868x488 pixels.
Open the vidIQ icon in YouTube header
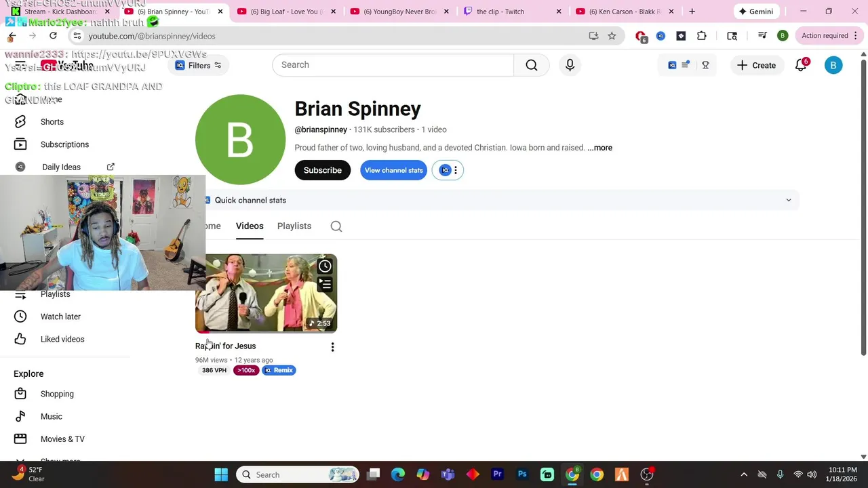672,65
